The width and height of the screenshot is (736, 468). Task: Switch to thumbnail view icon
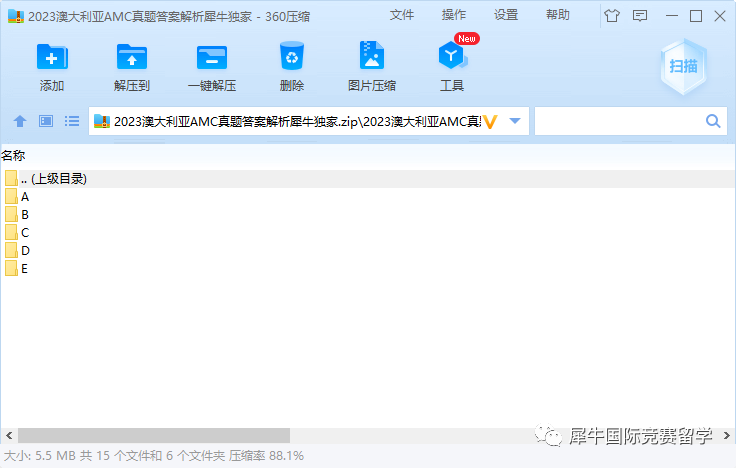[46, 121]
